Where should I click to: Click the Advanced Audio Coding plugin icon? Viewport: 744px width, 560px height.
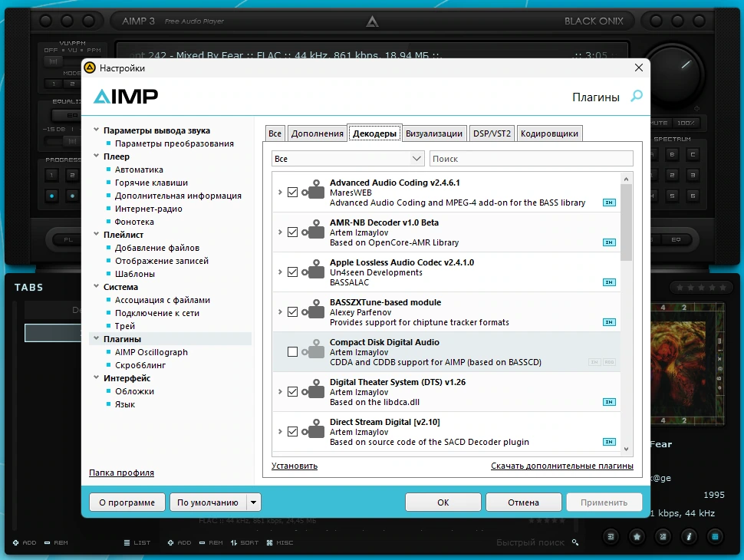(313, 189)
